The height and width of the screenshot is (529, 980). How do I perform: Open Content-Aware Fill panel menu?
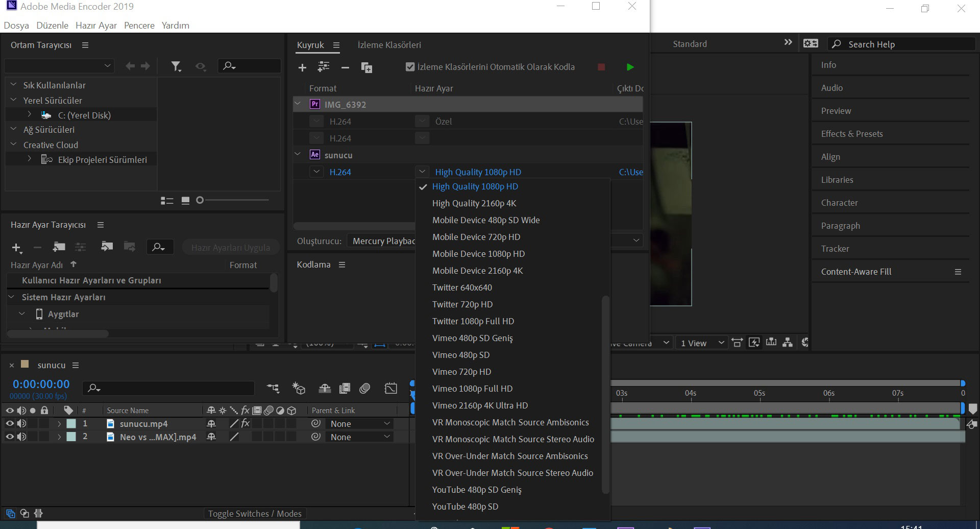pyautogui.click(x=958, y=272)
